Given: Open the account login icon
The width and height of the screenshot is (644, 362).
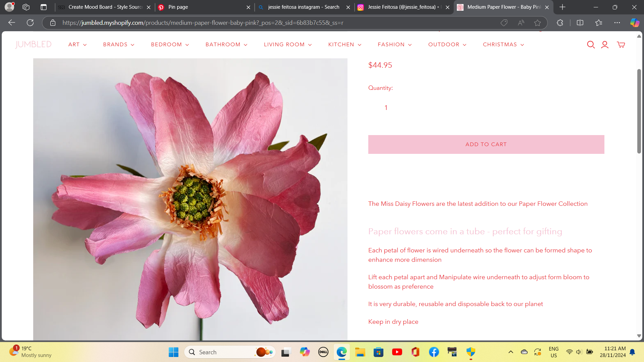Looking at the screenshot, I should coord(604,45).
